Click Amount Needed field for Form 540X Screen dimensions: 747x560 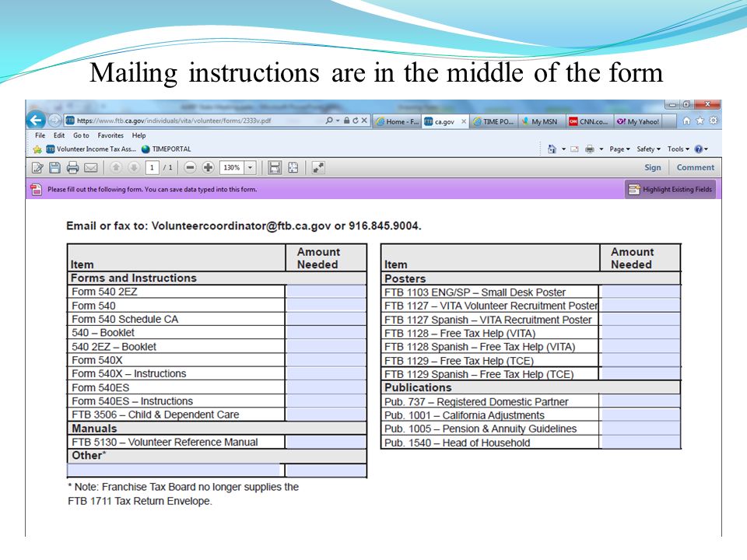(326, 360)
